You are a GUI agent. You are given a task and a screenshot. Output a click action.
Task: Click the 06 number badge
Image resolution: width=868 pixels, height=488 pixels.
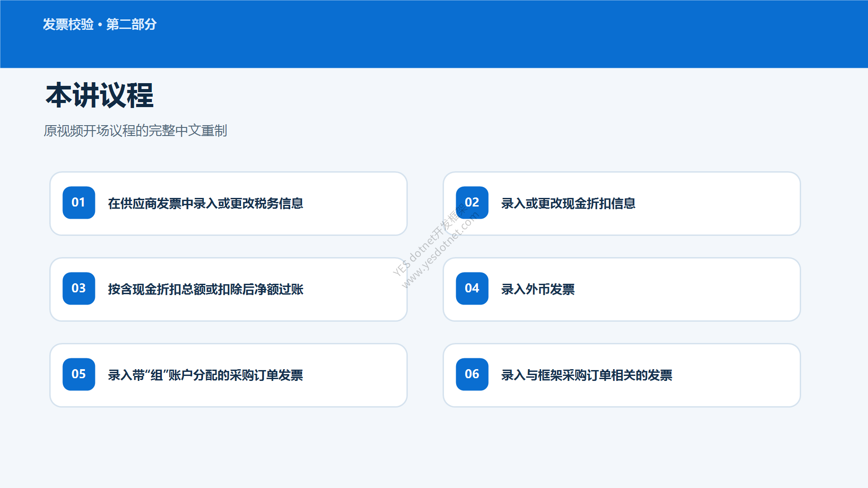(472, 374)
